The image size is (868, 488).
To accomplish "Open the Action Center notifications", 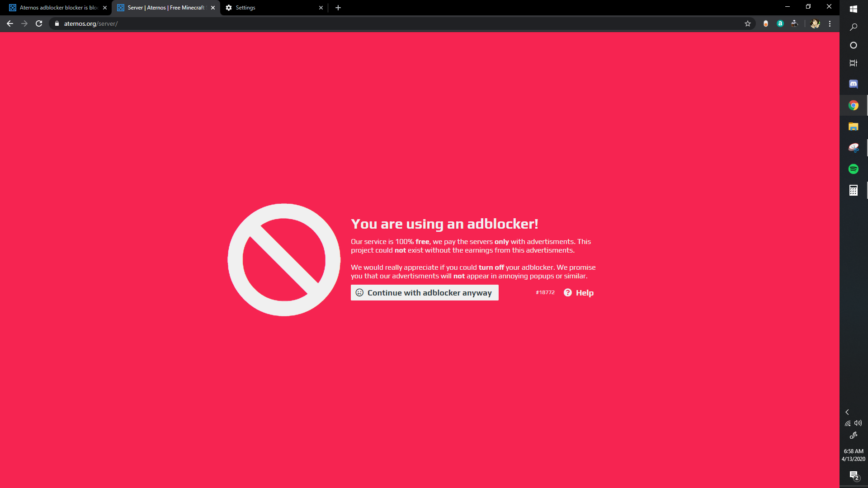I will point(854,475).
